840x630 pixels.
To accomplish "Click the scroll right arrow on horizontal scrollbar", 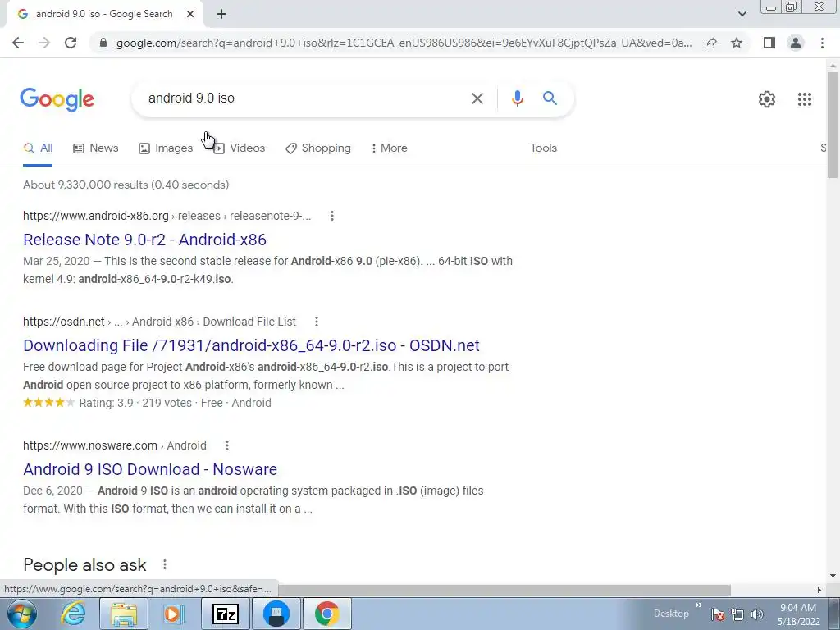I will 819,590.
